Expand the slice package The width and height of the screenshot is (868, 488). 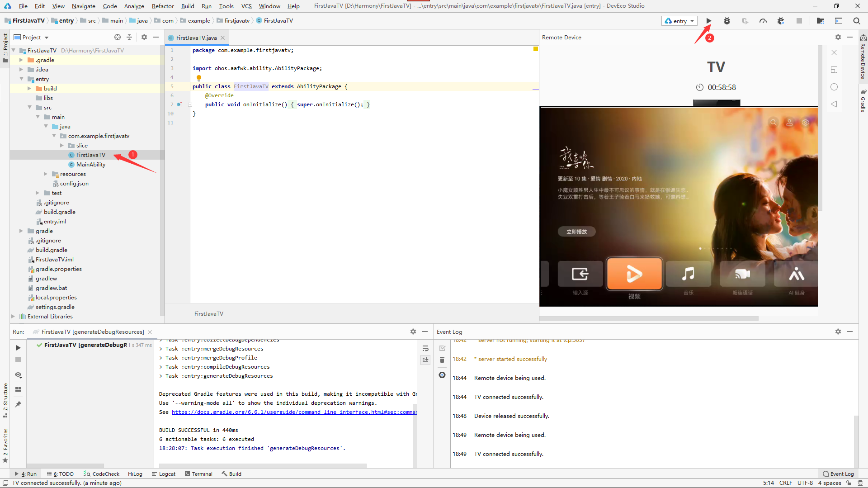pos(61,145)
